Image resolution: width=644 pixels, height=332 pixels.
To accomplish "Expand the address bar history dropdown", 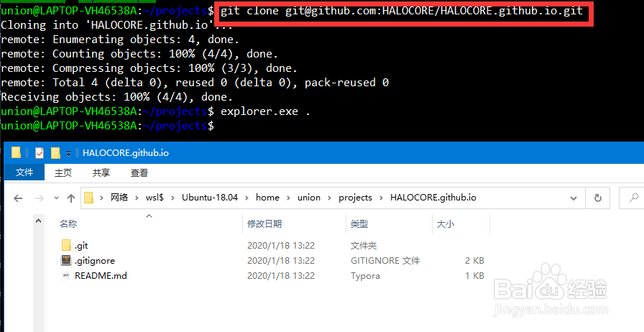I will (574, 198).
